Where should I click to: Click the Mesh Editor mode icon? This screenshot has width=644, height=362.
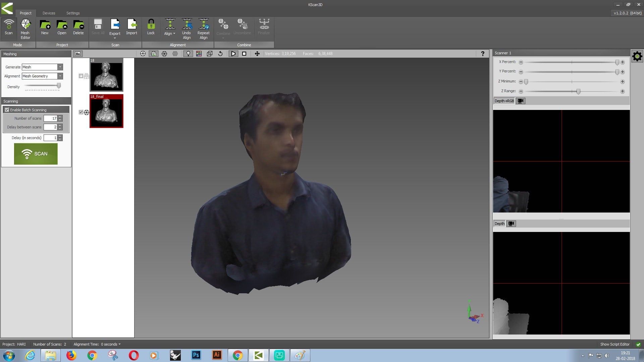click(25, 28)
